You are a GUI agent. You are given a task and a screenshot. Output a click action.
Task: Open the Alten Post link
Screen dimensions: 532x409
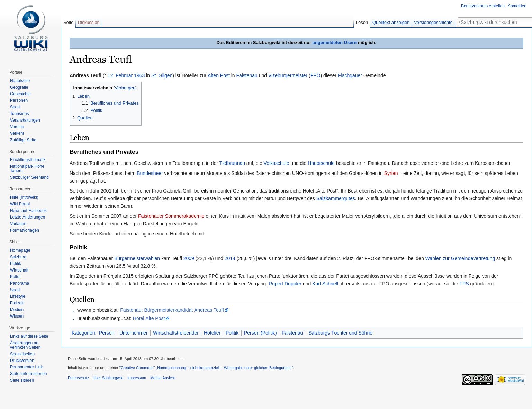coord(218,75)
